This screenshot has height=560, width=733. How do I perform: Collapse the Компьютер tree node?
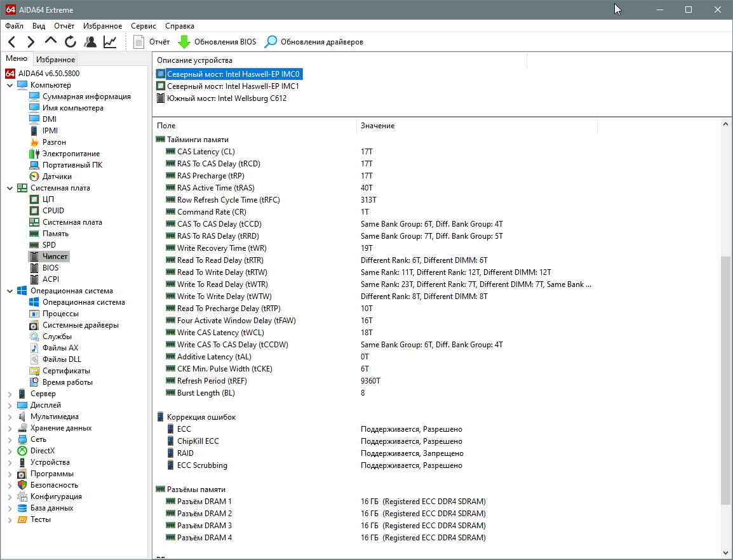point(10,85)
